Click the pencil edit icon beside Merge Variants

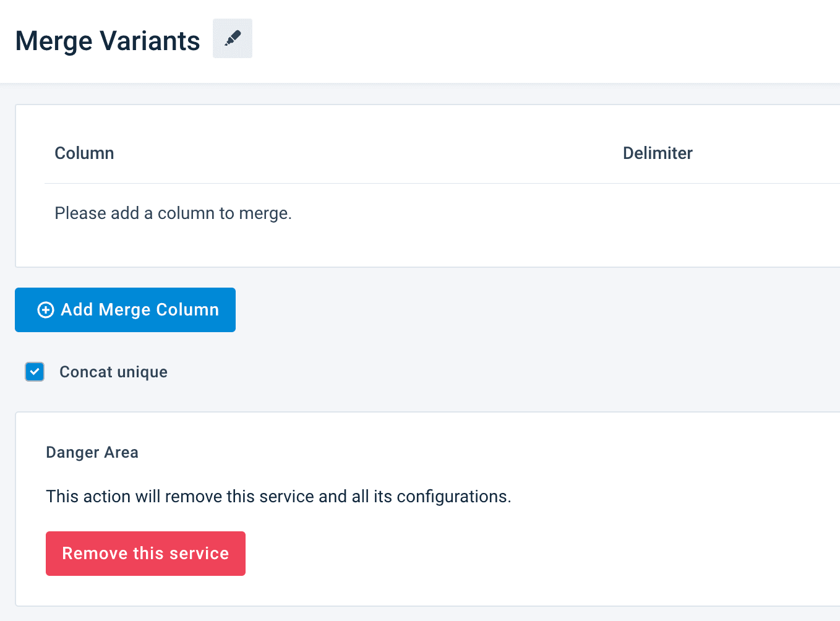(x=233, y=38)
